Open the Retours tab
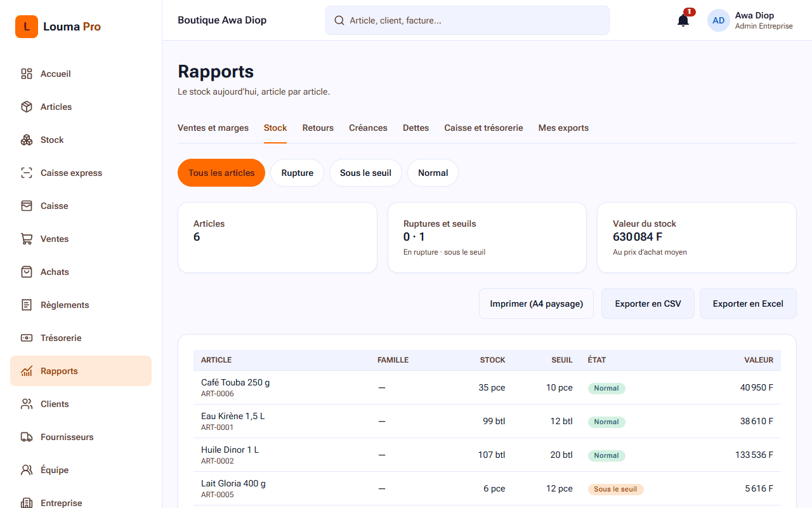812x508 pixels. coord(318,128)
